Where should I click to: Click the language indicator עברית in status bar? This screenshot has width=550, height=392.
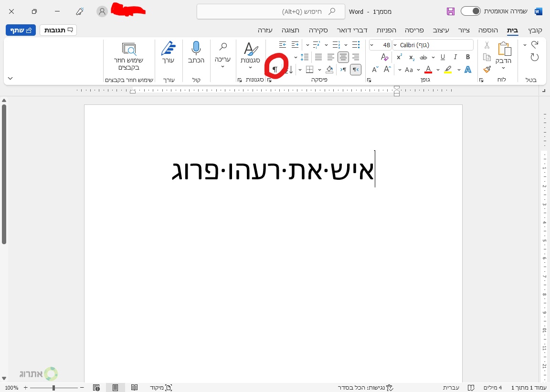pos(451,387)
